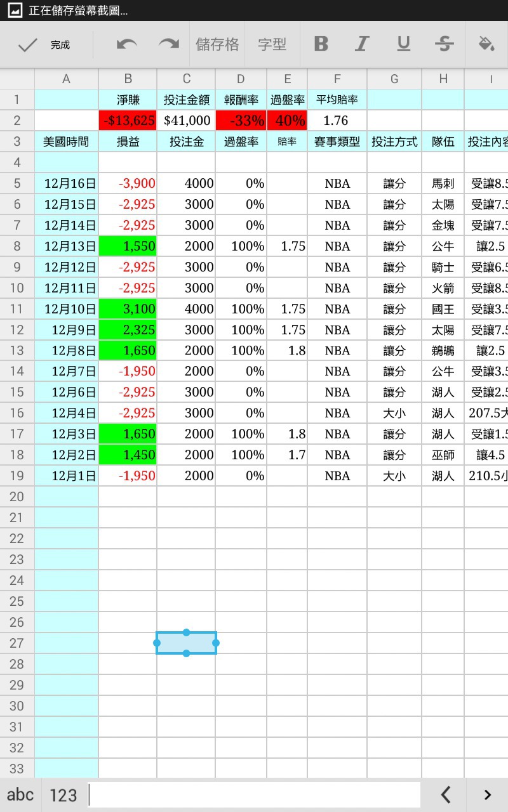Screen dimensions: 508x812
Task: Open the fill color bucket tool
Action: [x=486, y=44]
